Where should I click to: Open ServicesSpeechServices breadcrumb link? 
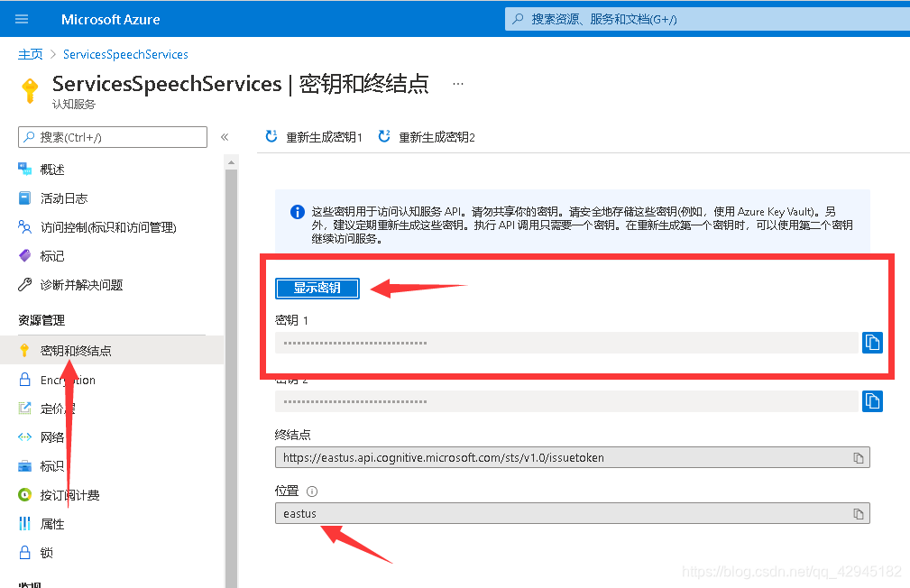click(125, 54)
